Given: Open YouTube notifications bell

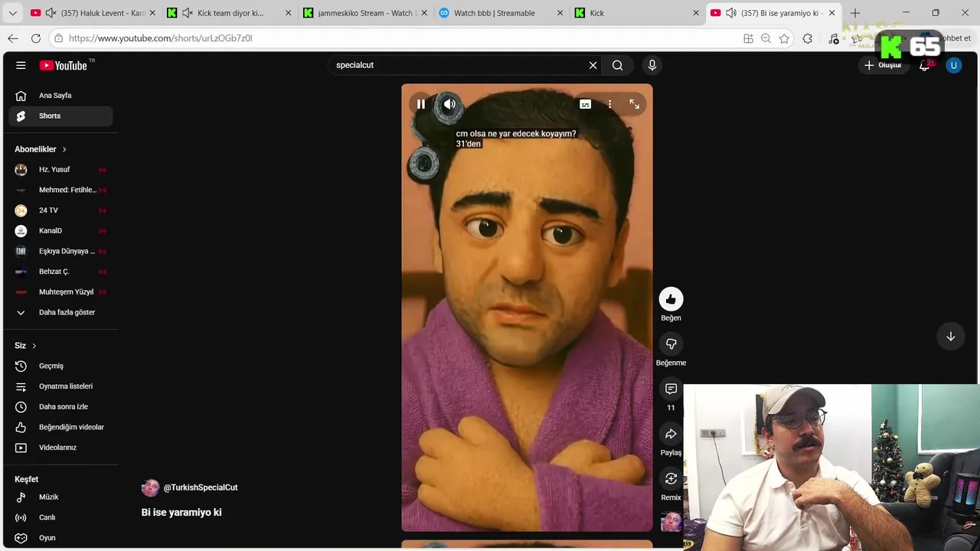Looking at the screenshot, I should (924, 65).
